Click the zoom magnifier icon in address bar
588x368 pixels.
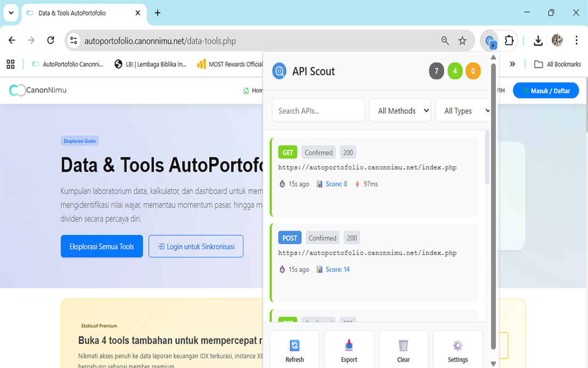(x=445, y=41)
